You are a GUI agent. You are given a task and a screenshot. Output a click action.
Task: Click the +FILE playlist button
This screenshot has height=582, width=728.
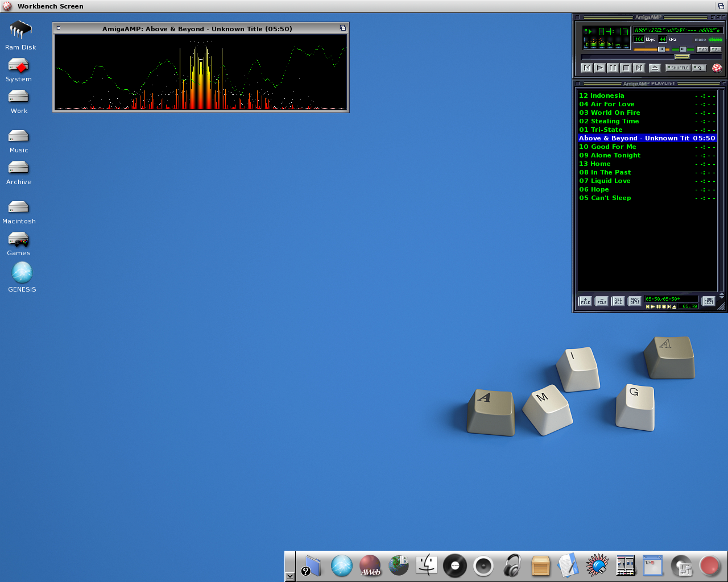pos(585,301)
